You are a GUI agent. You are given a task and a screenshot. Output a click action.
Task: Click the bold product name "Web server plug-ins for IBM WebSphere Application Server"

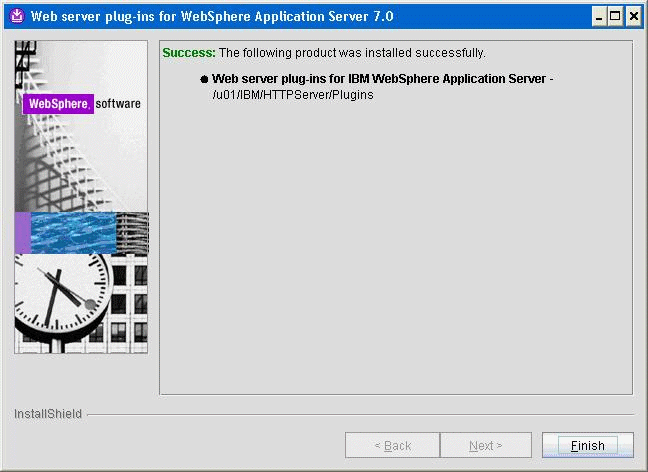click(x=379, y=79)
